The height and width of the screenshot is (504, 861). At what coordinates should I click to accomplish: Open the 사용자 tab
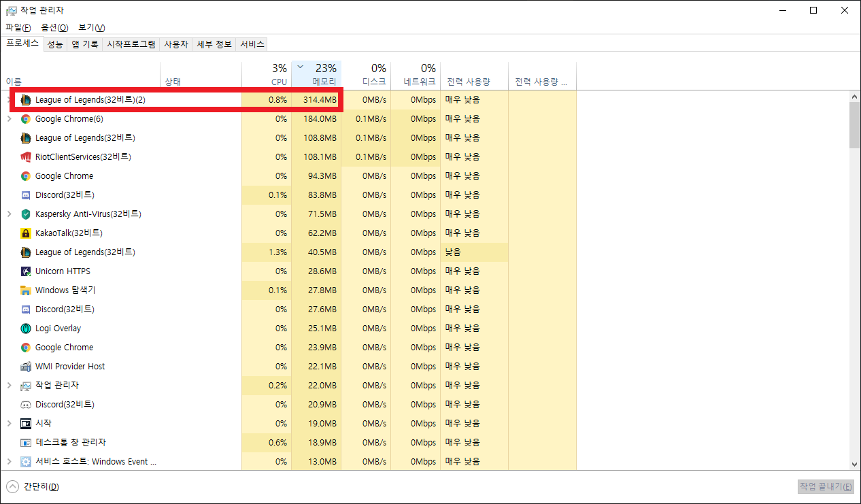(x=176, y=44)
